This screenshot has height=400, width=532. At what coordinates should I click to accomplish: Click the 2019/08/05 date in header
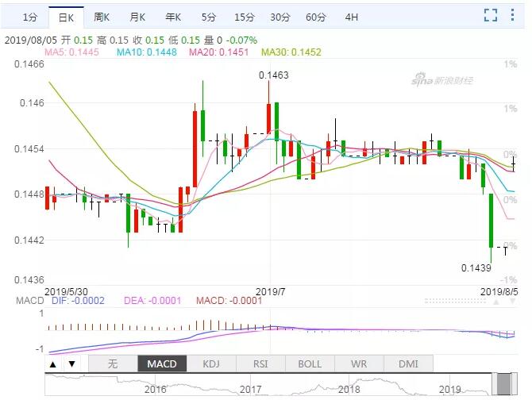coord(31,40)
